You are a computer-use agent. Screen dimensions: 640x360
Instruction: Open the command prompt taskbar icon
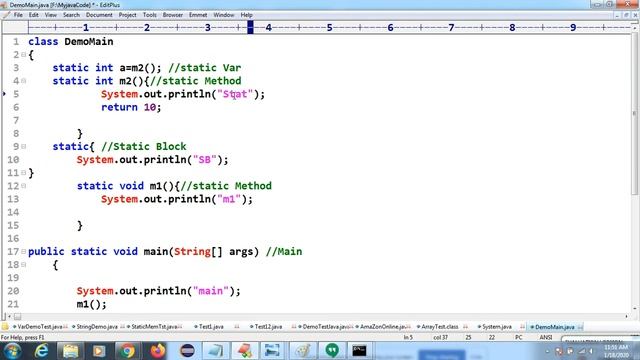(x=359, y=351)
